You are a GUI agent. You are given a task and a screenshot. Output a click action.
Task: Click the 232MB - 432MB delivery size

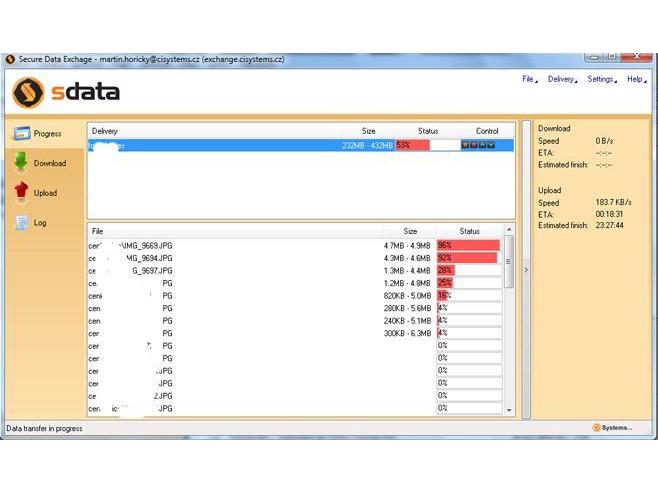point(367,145)
